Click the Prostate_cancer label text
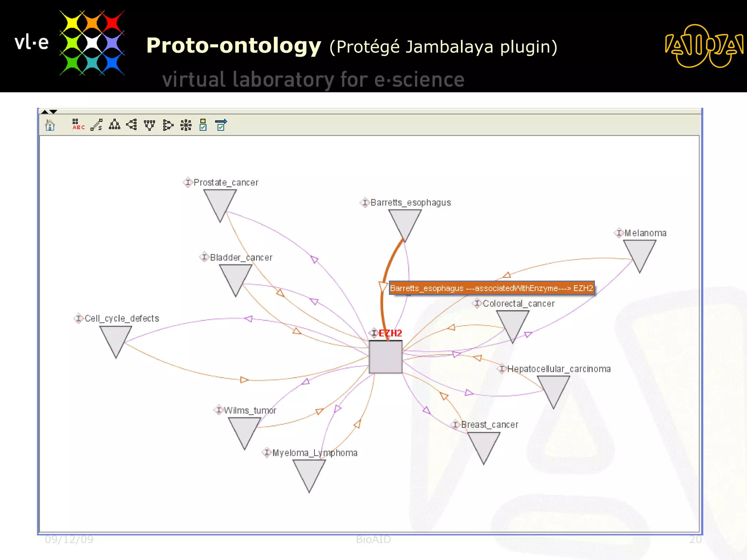The height and width of the screenshot is (560, 747). (x=226, y=182)
